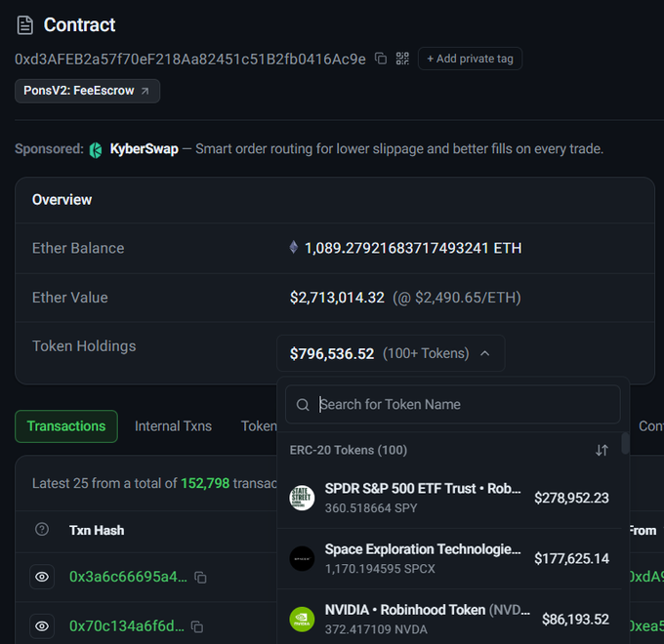
Task: Switch to the Internal Txns tab
Action: click(x=173, y=426)
